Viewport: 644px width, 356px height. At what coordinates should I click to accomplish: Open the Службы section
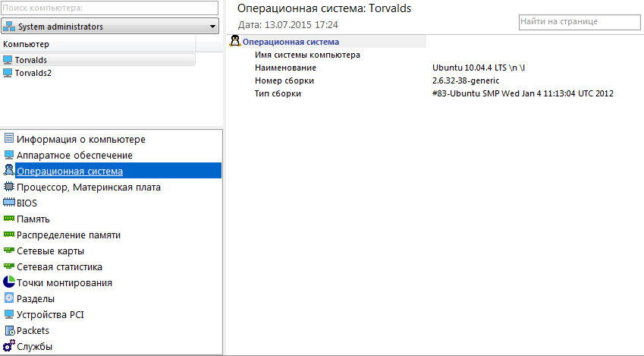click(x=34, y=347)
